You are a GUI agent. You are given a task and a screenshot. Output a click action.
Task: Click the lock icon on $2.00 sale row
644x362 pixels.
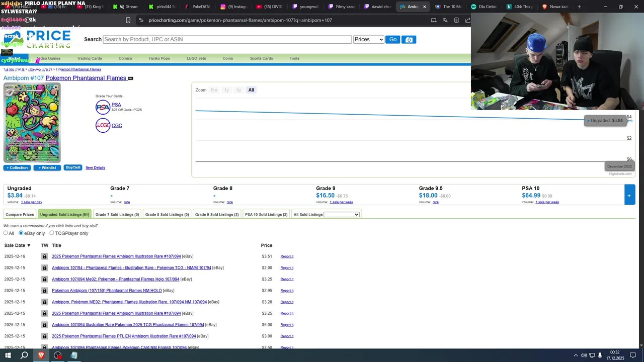tap(44, 268)
